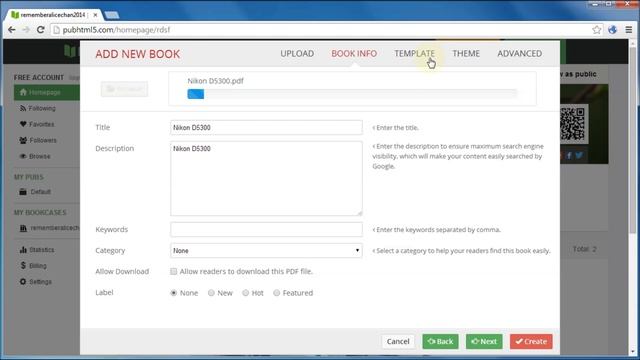
Task: Click the Nikon D5300.pdf upload progress bar
Action: [352, 94]
